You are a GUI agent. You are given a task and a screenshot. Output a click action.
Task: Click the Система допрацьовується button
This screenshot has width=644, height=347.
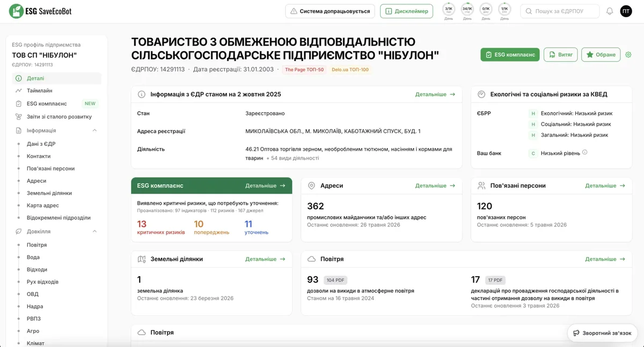point(330,11)
